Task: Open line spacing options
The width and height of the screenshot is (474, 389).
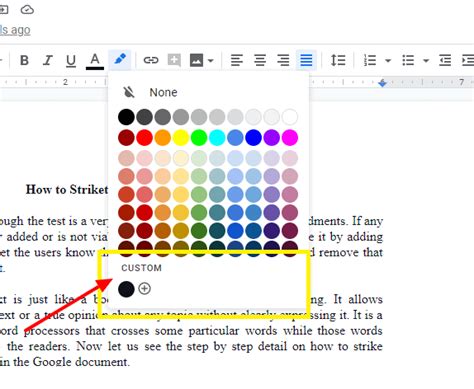Action: click(338, 60)
